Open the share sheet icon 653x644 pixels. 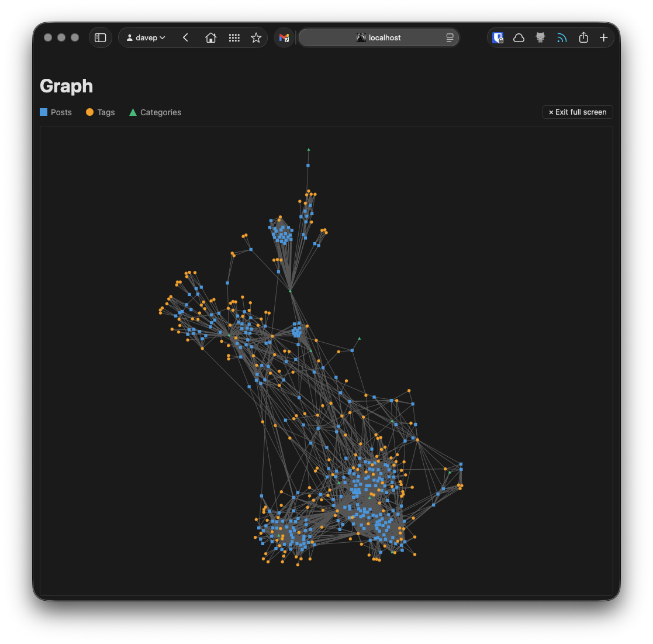pyautogui.click(x=583, y=37)
